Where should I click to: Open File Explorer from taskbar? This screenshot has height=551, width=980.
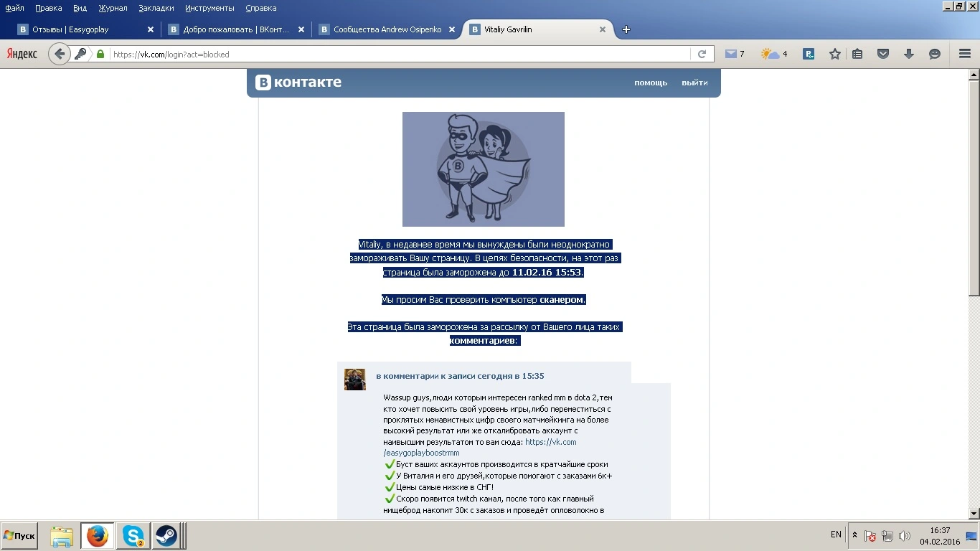pyautogui.click(x=62, y=536)
